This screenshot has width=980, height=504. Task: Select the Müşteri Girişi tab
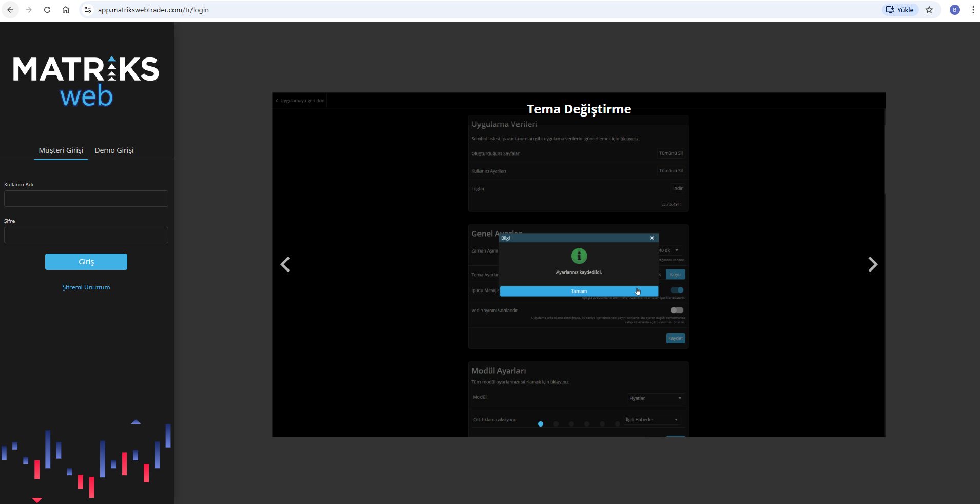point(61,150)
